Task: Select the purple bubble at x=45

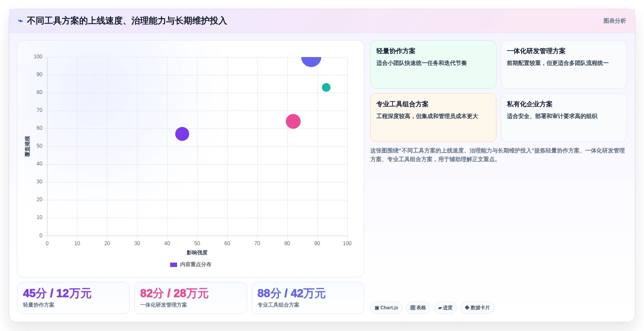Action: 182,134
